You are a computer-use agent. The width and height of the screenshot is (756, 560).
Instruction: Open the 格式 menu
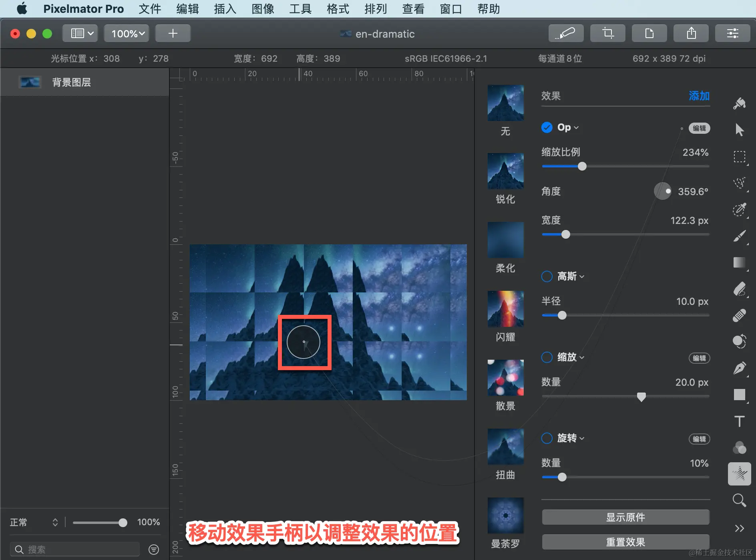(x=338, y=9)
